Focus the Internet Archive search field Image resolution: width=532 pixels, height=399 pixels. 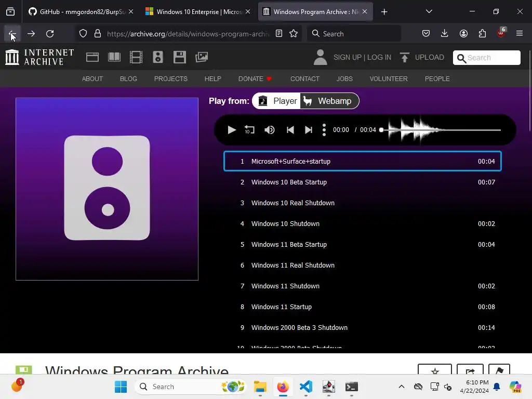[x=486, y=58]
